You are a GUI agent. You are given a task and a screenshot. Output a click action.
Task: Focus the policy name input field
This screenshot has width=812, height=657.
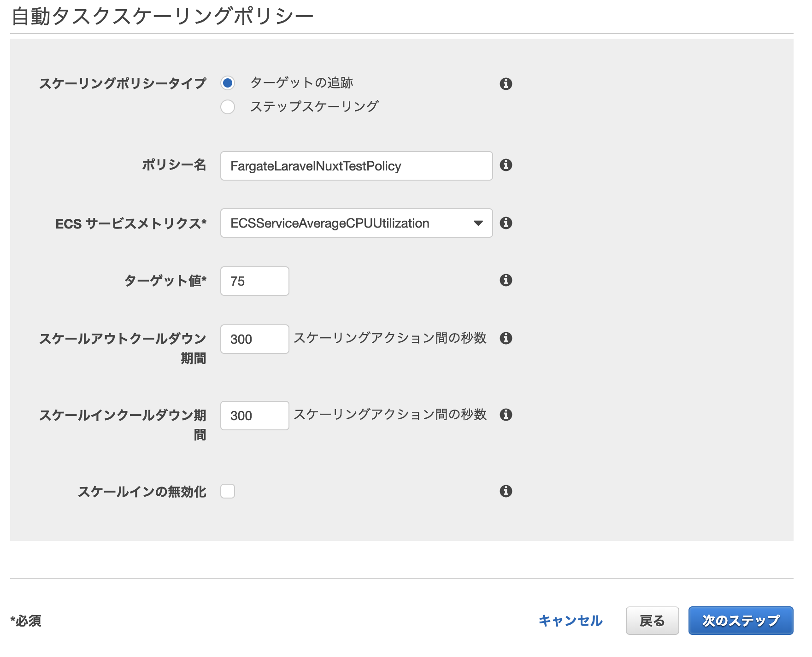point(356,166)
